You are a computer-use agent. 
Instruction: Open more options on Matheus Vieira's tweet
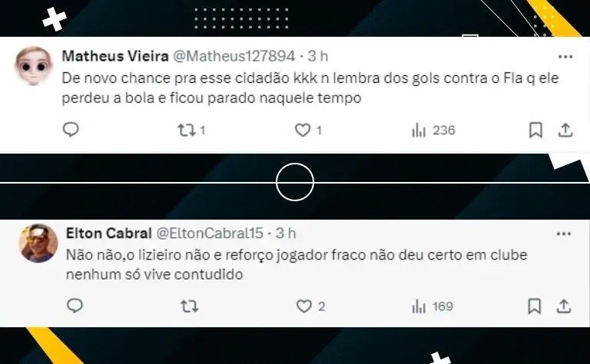[x=565, y=57]
